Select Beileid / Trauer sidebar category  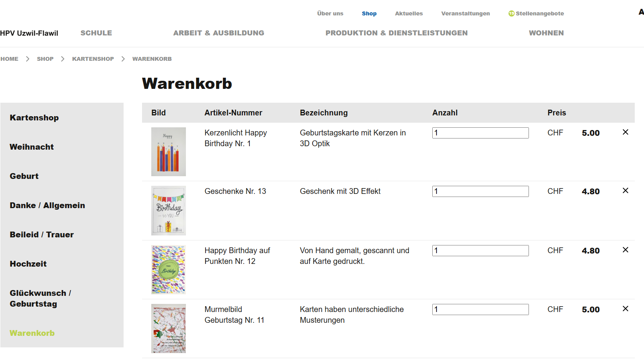coord(42,235)
